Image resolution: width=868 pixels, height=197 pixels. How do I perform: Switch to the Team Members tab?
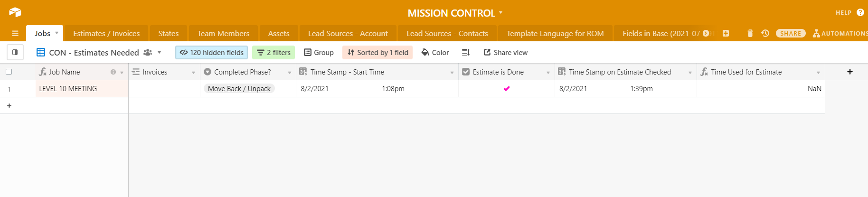pyautogui.click(x=223, y=33)
